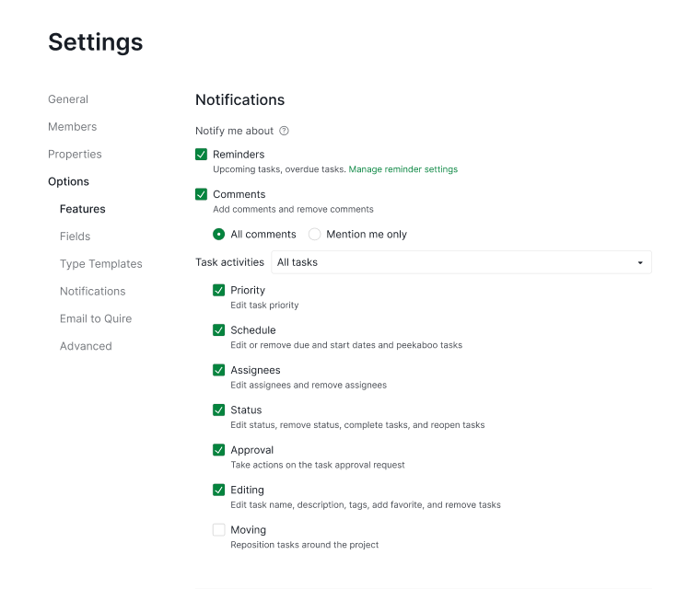The width and height of the screenshot is (700, 589).
Task: Open the Members settings section
Action: click(x=73, y=127)
